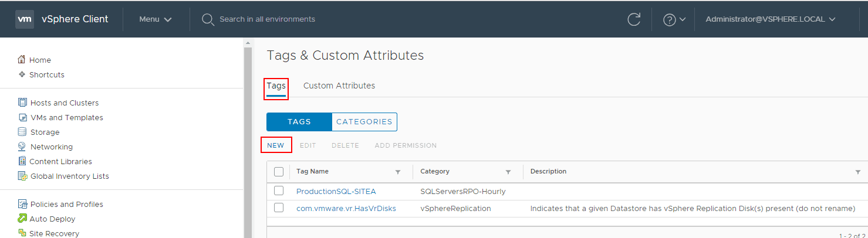
Task: Sort by the Tag Name column header
Action: [x=312, y=171]
